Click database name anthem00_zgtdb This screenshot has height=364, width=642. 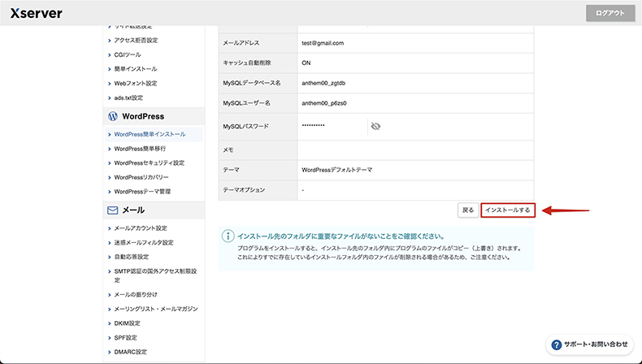(323, 83)
